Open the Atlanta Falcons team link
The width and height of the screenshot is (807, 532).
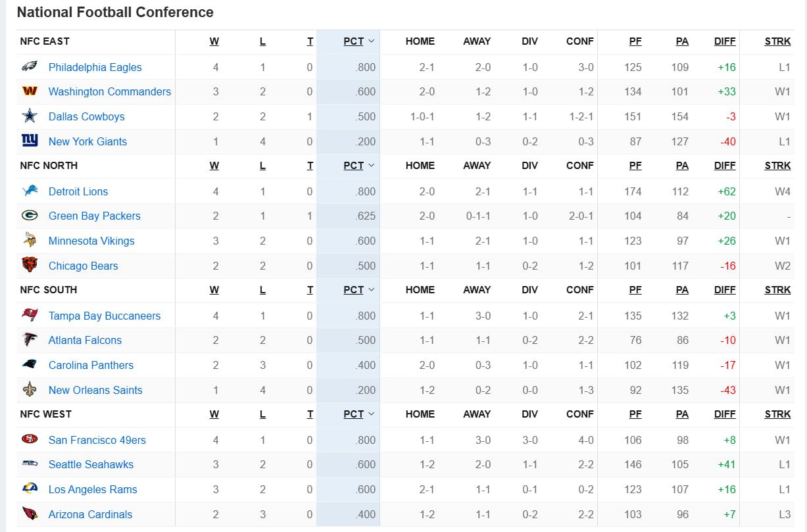pos(85,340)
